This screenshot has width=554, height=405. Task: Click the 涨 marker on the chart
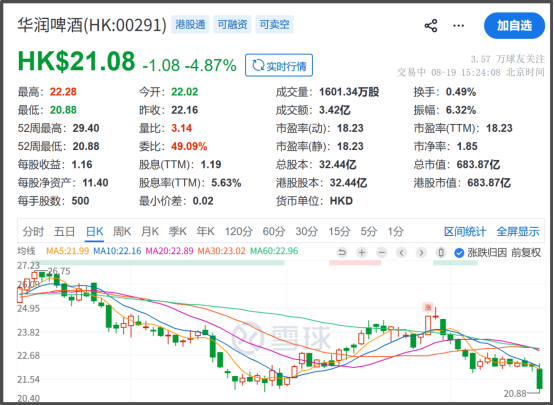point(428,307)
